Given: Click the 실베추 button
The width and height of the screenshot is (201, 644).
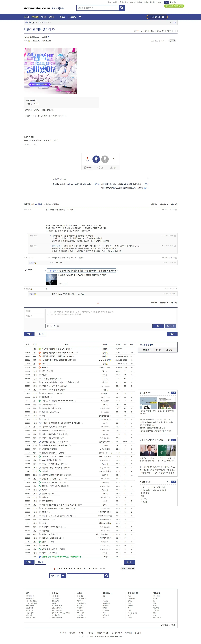Looking at the screenshot, I should 88,168.
